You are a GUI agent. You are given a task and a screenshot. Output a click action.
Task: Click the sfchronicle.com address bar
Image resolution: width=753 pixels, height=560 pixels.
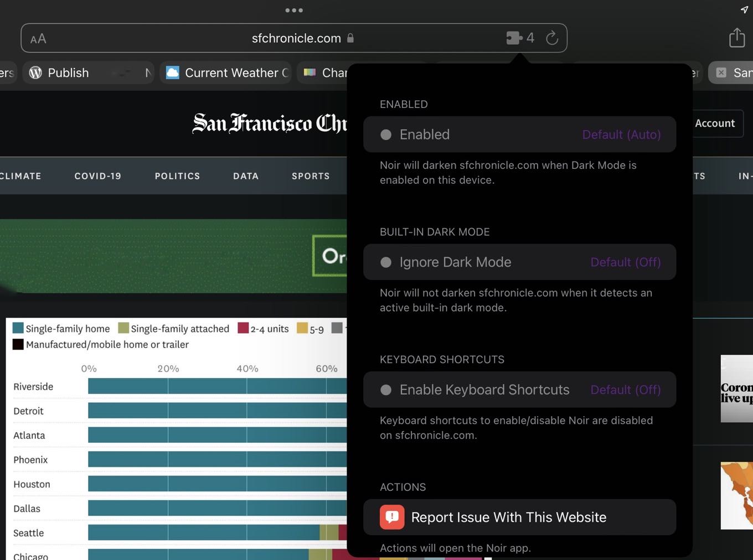296,38
